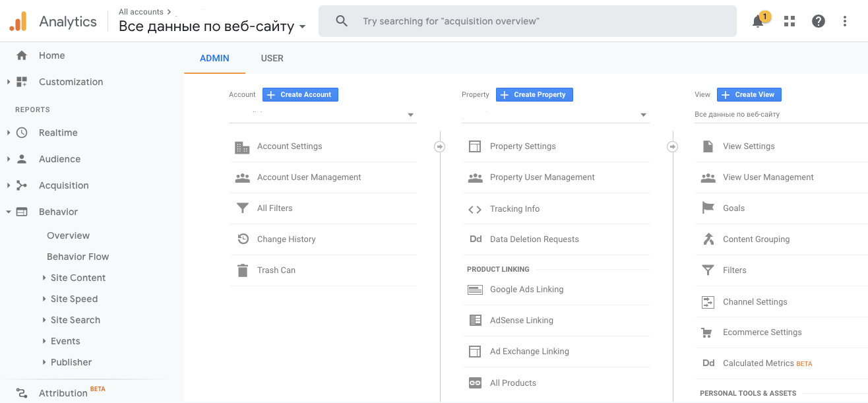This screenshot has width=868, height=403.
Task: Click the Google Ads Linking icon
Action: [475, 290]
